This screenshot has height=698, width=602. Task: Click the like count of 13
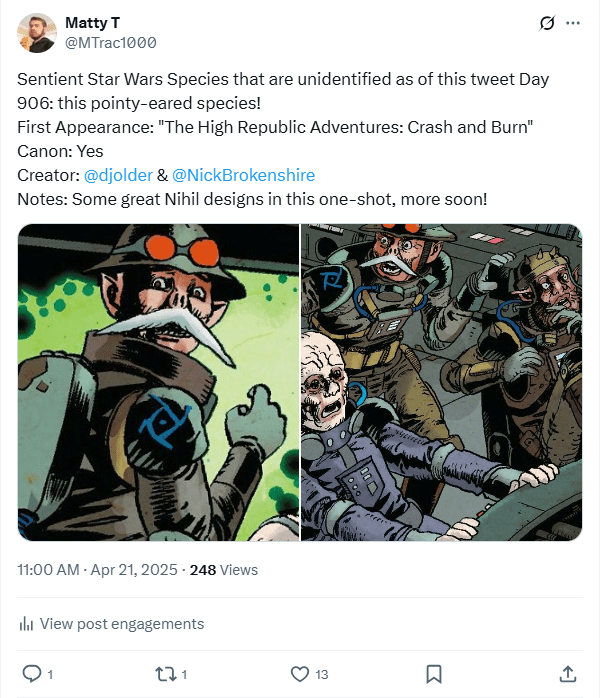322,673
